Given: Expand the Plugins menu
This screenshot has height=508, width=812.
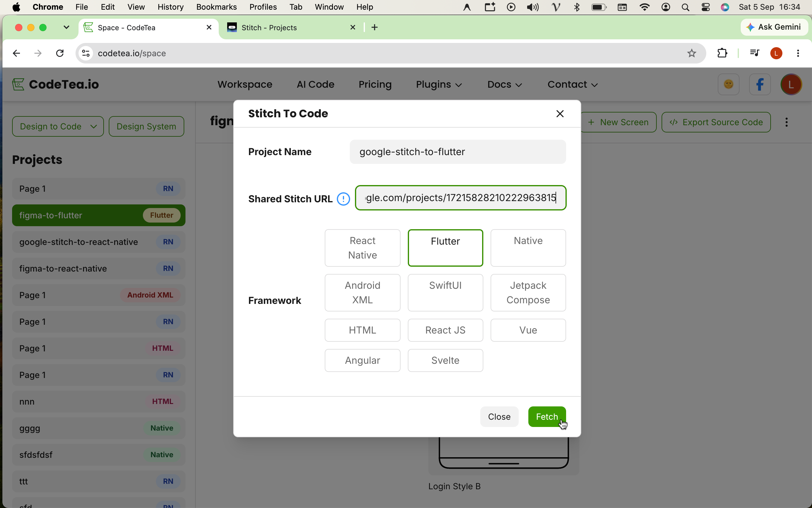Looking at the screenshot, I should 439,84.
